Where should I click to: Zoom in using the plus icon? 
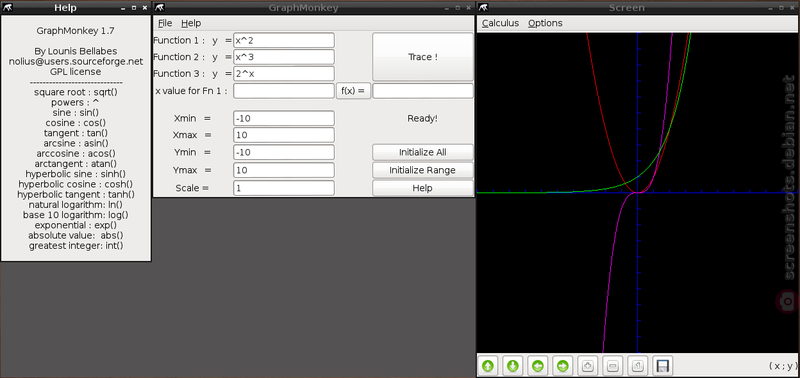pyautogui.click(x=588, y=366)
